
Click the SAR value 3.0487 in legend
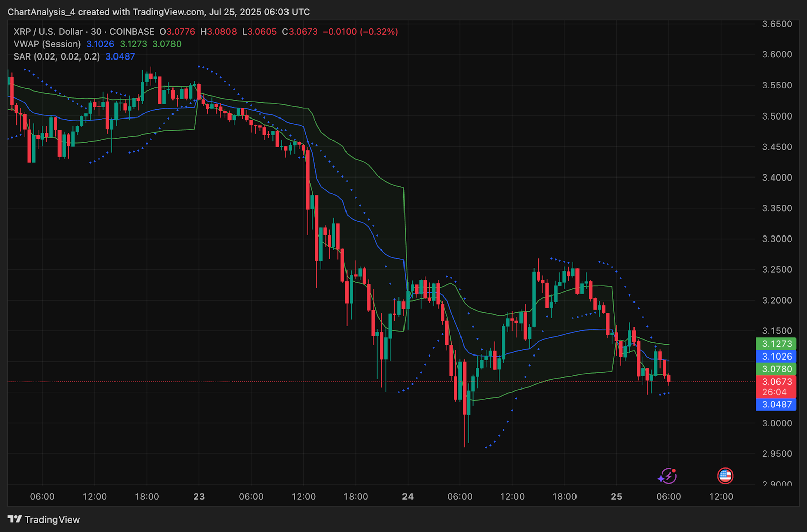coord(120,56)
